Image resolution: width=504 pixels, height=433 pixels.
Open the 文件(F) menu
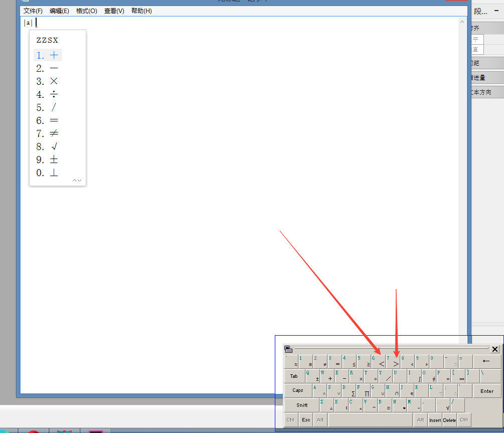pyautogui.click(x=33, y=11)
